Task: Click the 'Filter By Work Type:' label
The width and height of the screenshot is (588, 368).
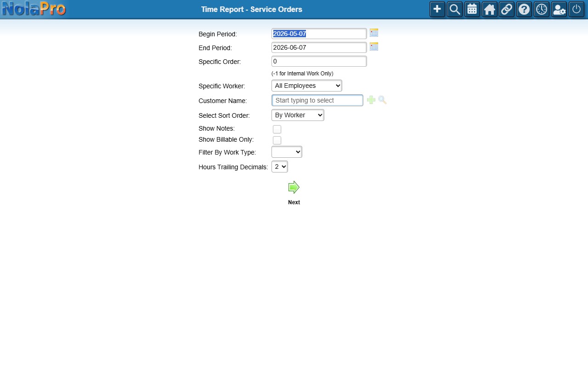Action: tap(227, 152)
